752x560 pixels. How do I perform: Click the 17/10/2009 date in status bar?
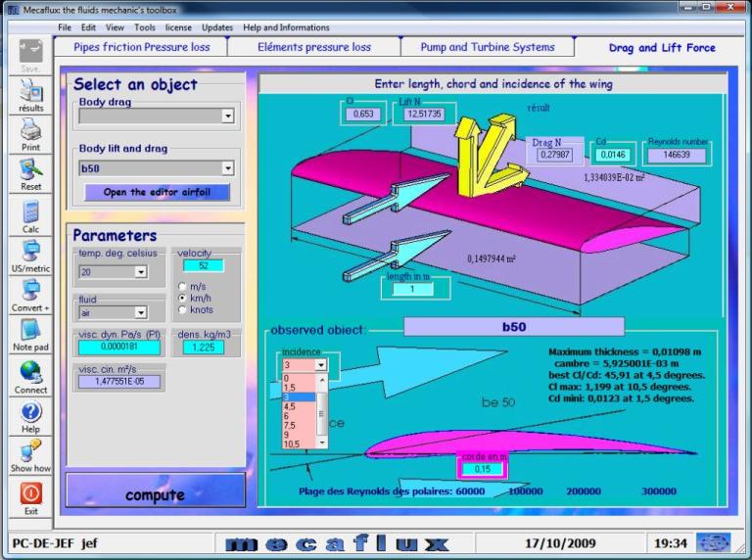click(x=560, y=543)
